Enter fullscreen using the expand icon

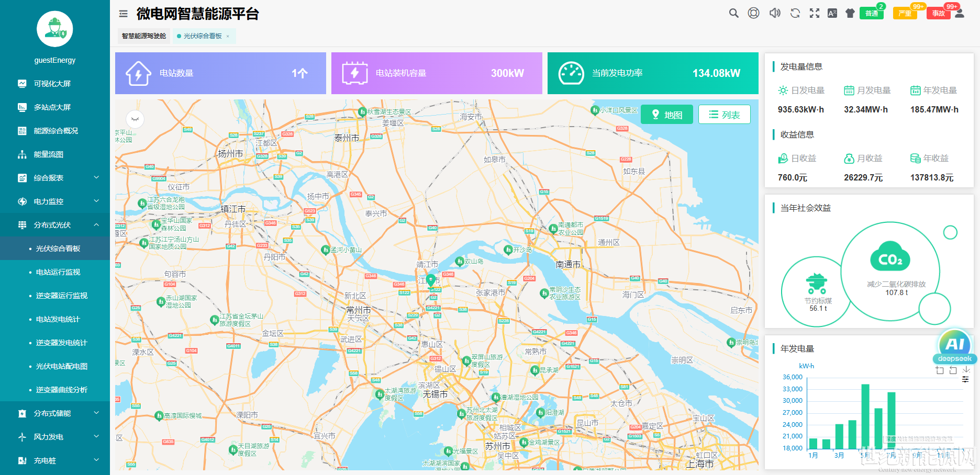tap(814, 13)
